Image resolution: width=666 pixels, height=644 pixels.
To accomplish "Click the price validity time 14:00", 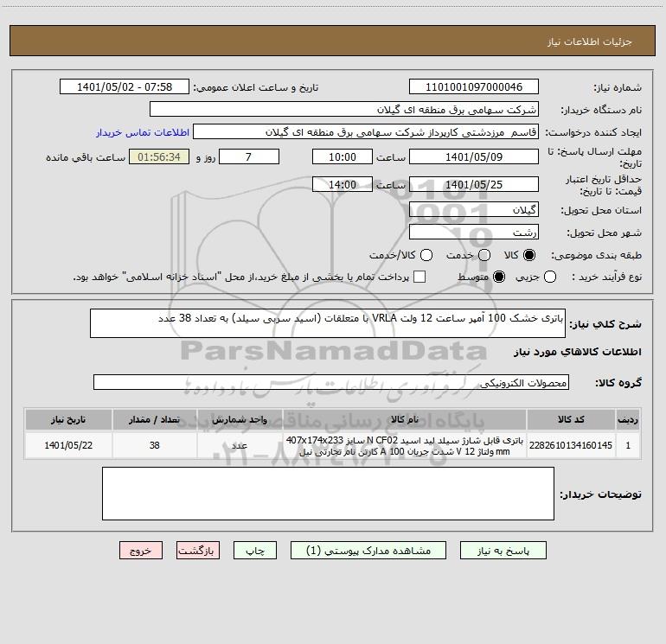I will (x=343, y=184).
